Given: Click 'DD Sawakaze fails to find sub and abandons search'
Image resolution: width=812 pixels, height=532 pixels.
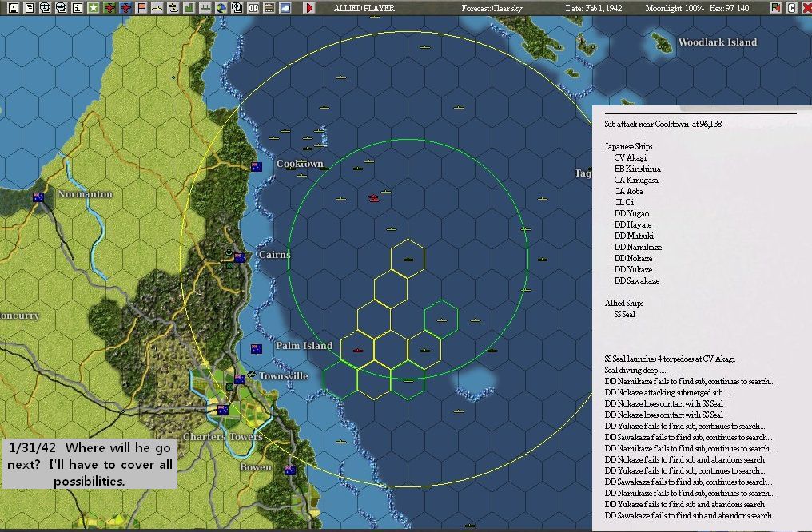Looking at the screenshot, I should [688, 516].
